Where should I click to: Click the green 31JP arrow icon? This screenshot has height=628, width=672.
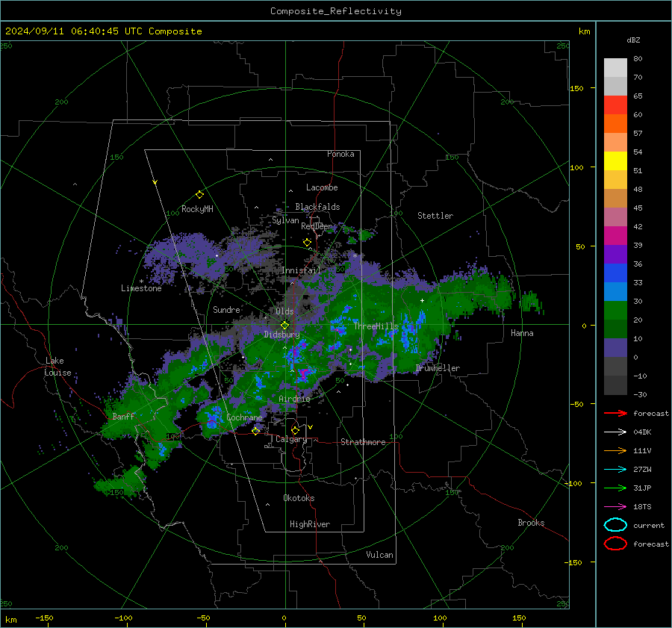pos(615,488)
